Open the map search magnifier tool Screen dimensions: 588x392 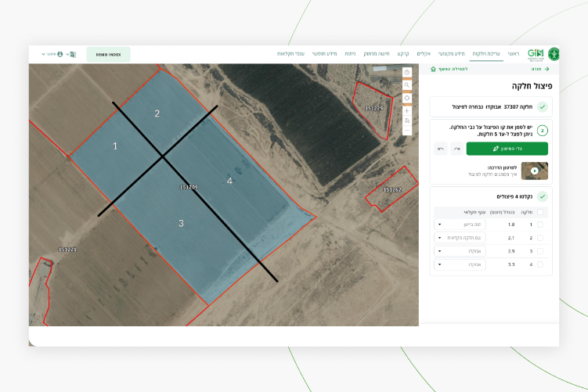407,85
